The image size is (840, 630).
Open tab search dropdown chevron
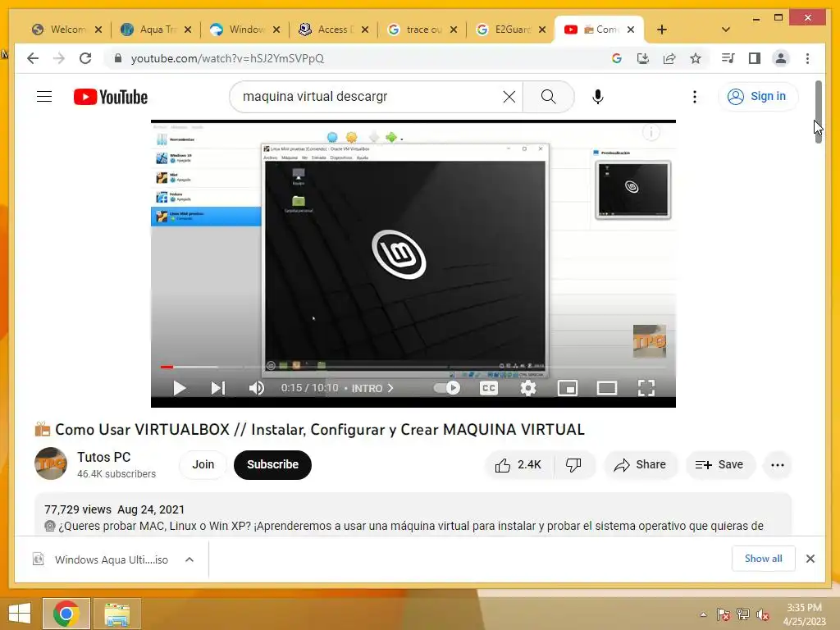pyautogui.click(x=726, y=30)
